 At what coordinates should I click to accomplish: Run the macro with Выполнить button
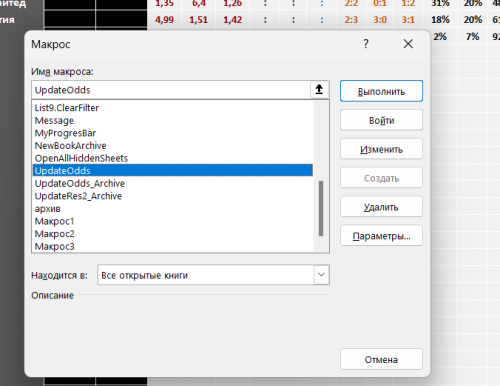coord(381,91)
